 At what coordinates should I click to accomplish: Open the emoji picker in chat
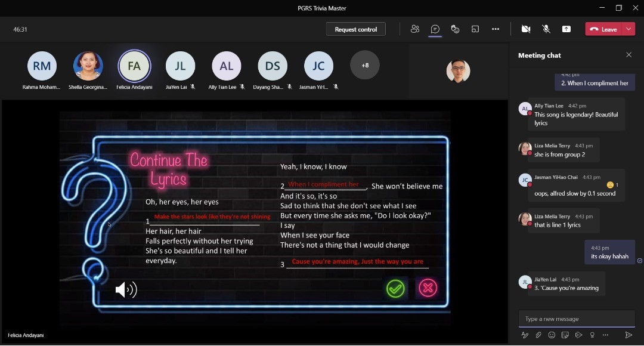[552, 335]
